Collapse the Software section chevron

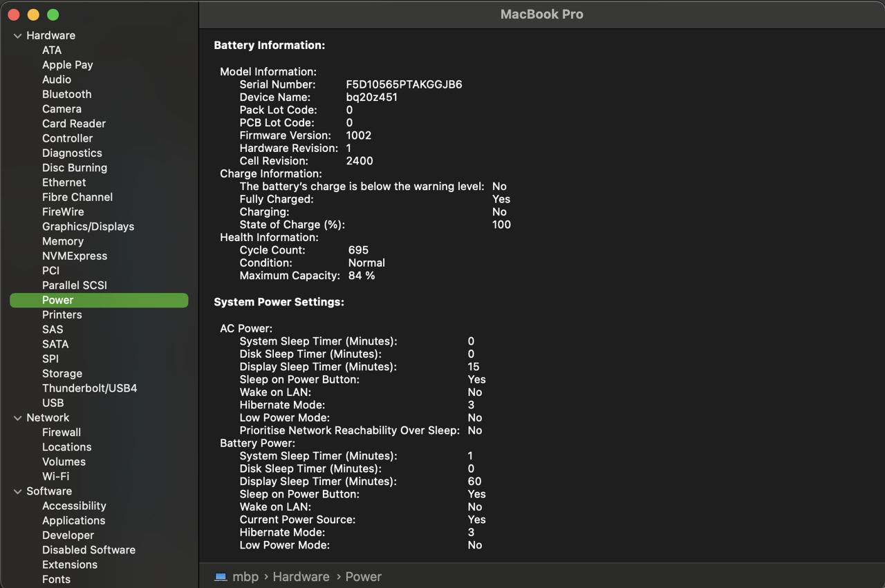point(17,491)
